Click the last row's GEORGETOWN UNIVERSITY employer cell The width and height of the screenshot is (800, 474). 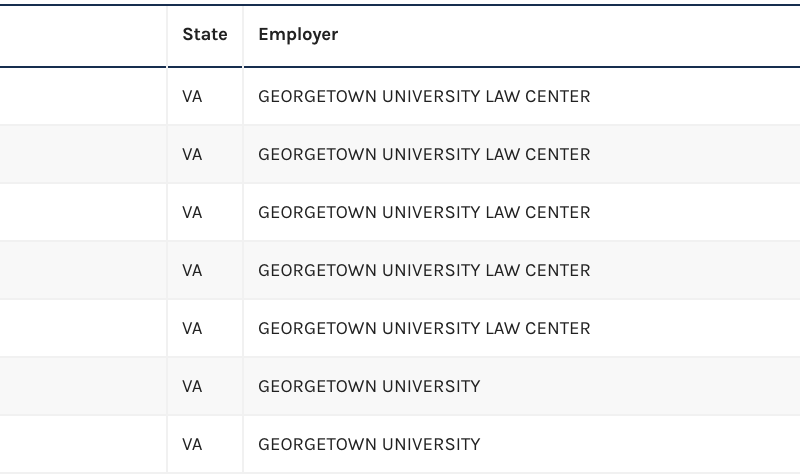click(x=369, y=445)
